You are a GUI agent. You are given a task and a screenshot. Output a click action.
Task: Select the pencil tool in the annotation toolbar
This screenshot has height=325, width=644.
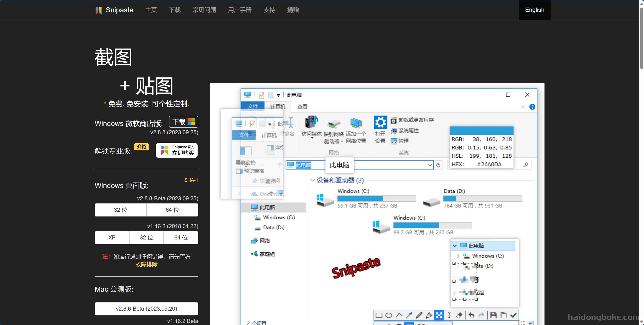[419, 315]
